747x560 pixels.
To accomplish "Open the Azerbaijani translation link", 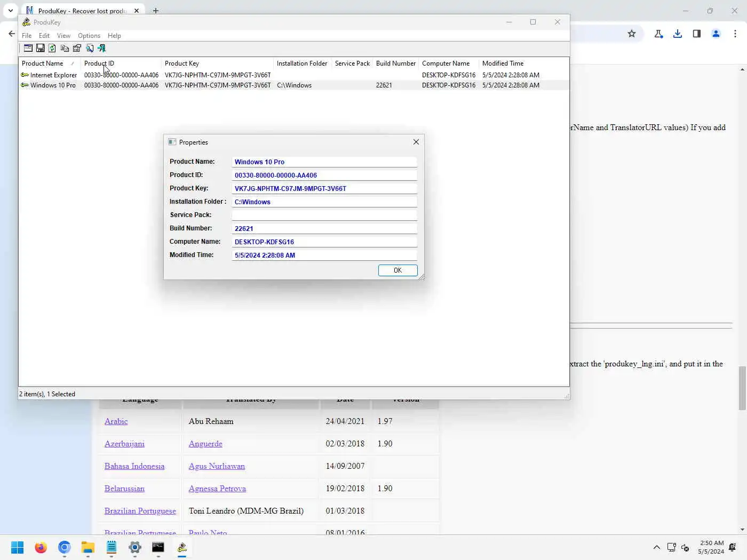I will click(124, 444).
